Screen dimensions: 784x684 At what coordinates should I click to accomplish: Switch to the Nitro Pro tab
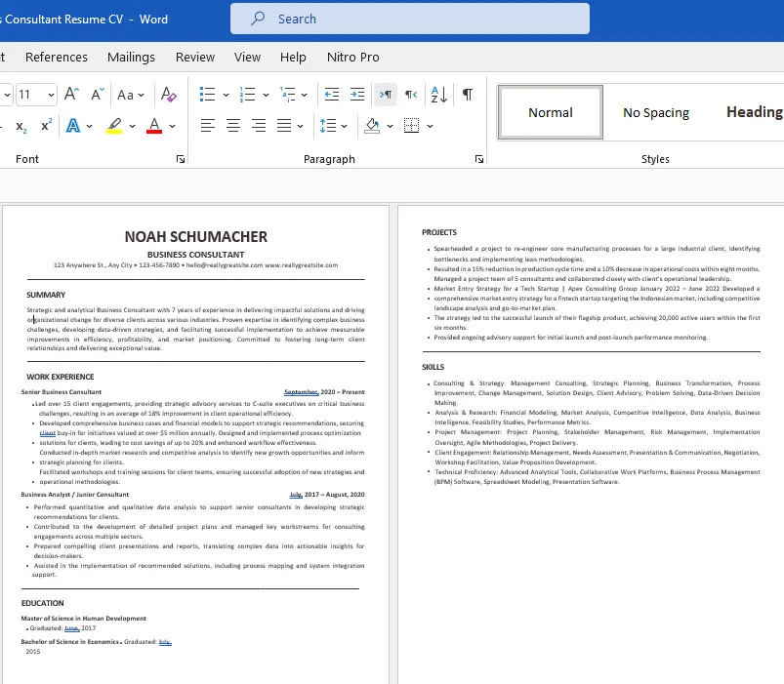(353, 58)
